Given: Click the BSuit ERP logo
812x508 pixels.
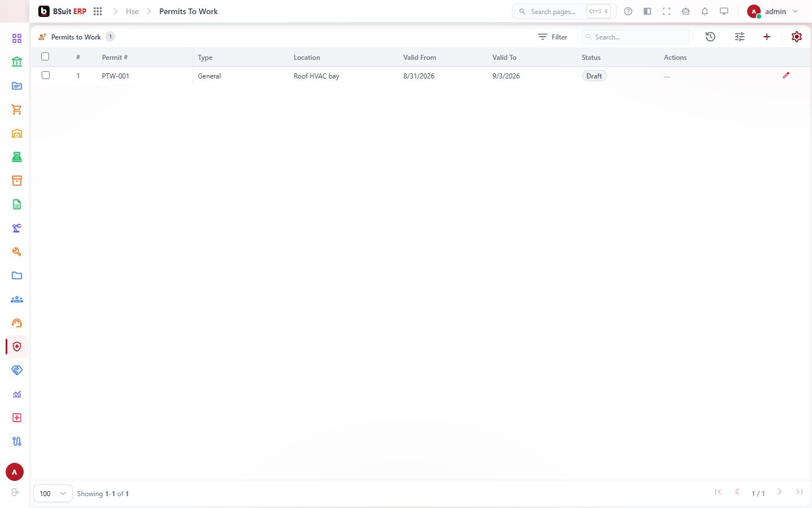Looking at the screenshot, I should [x=63, y=11].
